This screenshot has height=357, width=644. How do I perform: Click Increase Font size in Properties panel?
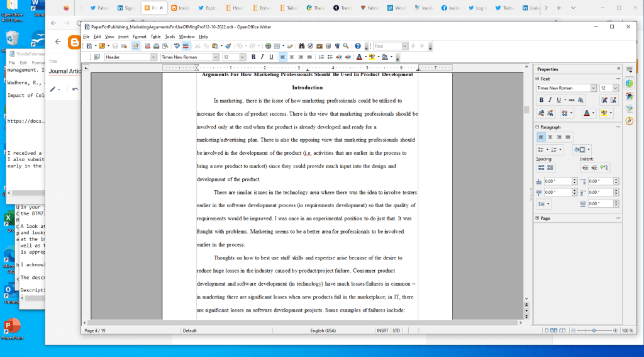(604, 100)
